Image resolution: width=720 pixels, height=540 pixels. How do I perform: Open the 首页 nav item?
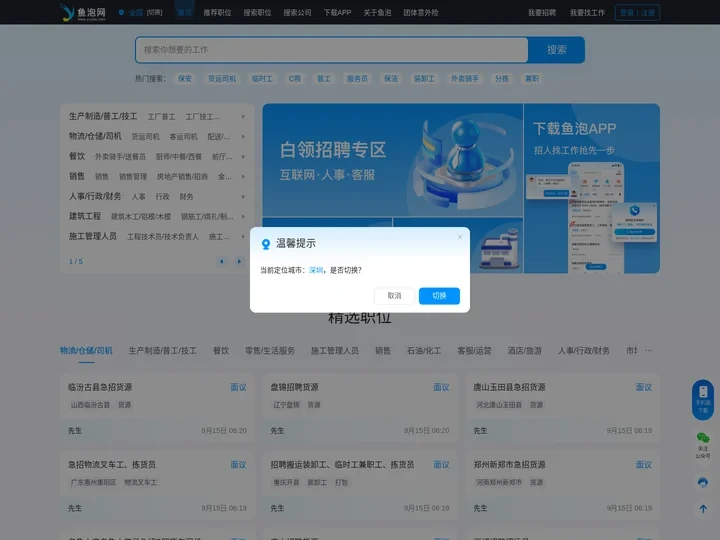click(x=185, y=12)
